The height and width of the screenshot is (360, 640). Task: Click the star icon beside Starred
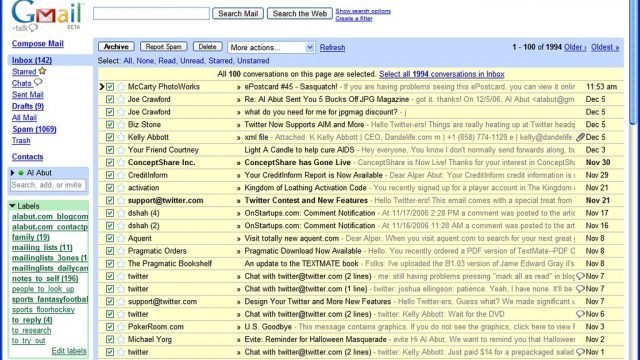tap(42, 71)
